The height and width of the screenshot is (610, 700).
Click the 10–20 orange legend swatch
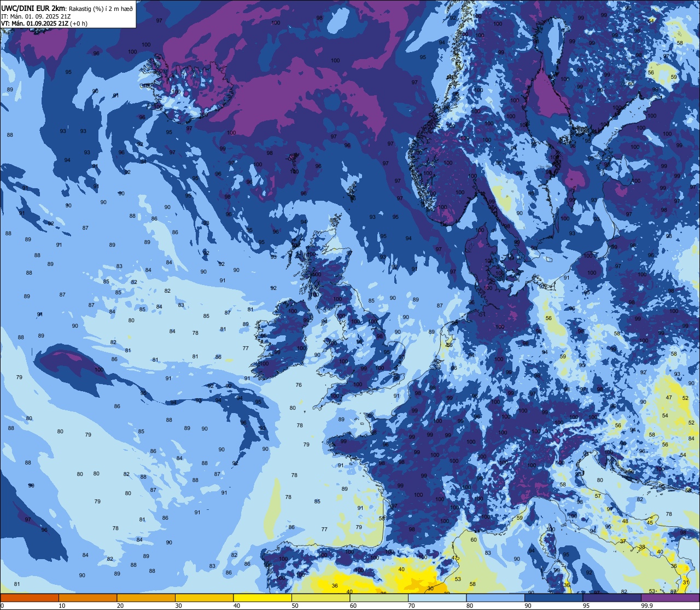pos(87,598)
